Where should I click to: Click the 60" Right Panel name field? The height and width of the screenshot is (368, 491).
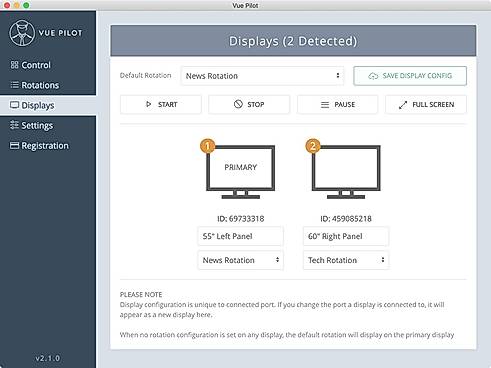click(x=346, y=236)
